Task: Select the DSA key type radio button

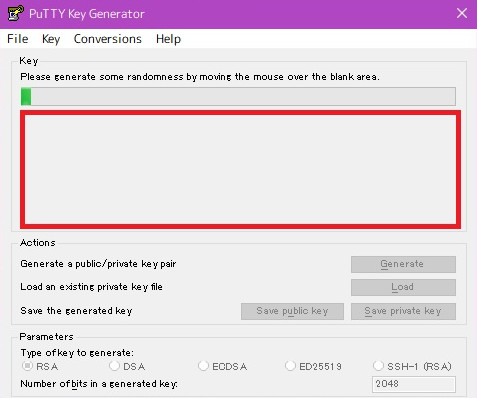Action: [x=114, y=366]
